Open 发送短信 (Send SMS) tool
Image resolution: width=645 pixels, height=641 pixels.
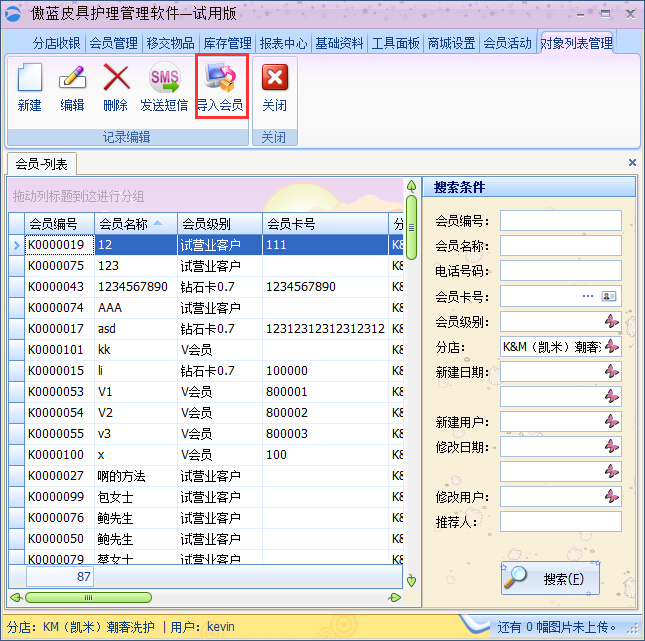pos(164,80)
